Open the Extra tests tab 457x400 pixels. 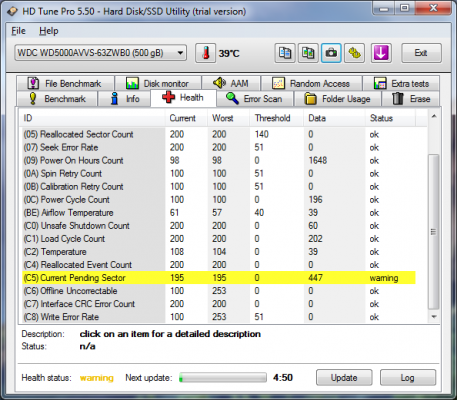[401, 83]
